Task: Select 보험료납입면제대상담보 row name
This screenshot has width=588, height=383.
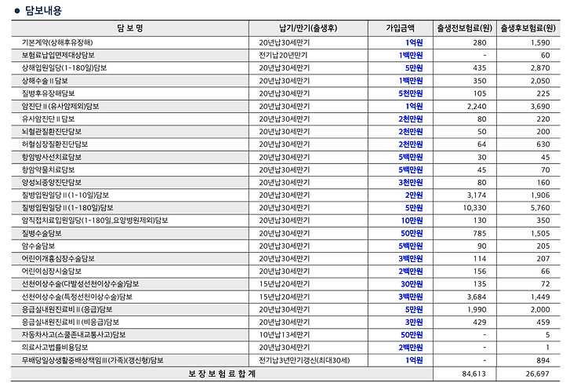Action: [58, 55]
